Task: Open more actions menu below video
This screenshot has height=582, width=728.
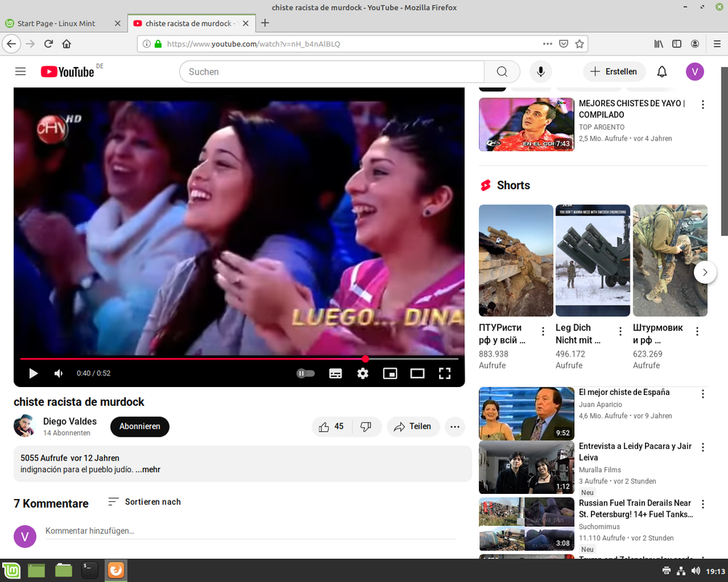Action: tap(454, 426)
